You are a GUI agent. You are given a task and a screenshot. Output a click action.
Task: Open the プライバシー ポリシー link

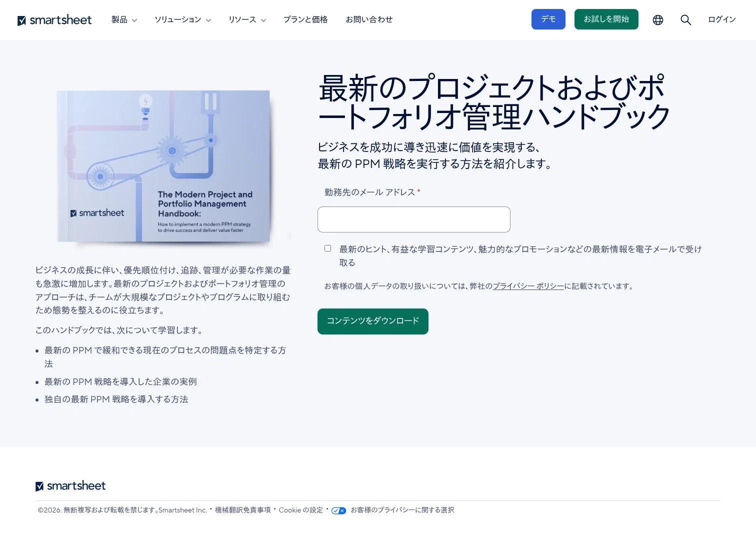pos(528,286)
